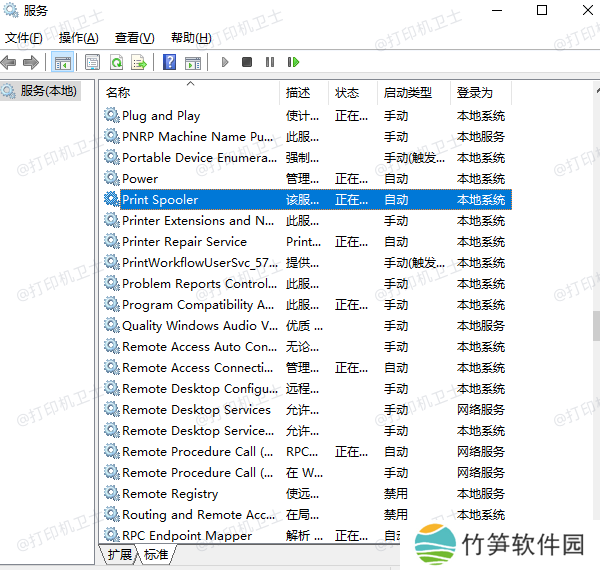Open the 文件(F) menu
This screenshot has height=570, width=600.
point(24,38)
